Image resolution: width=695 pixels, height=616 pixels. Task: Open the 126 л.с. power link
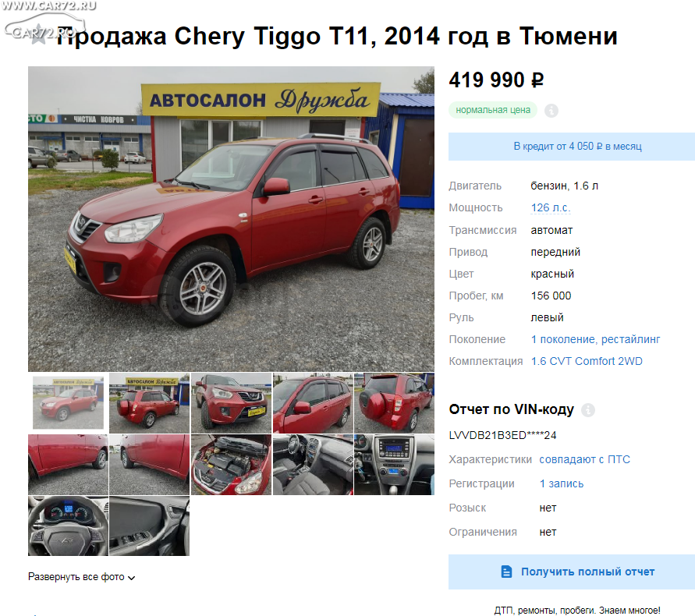[x=551, y=208]
